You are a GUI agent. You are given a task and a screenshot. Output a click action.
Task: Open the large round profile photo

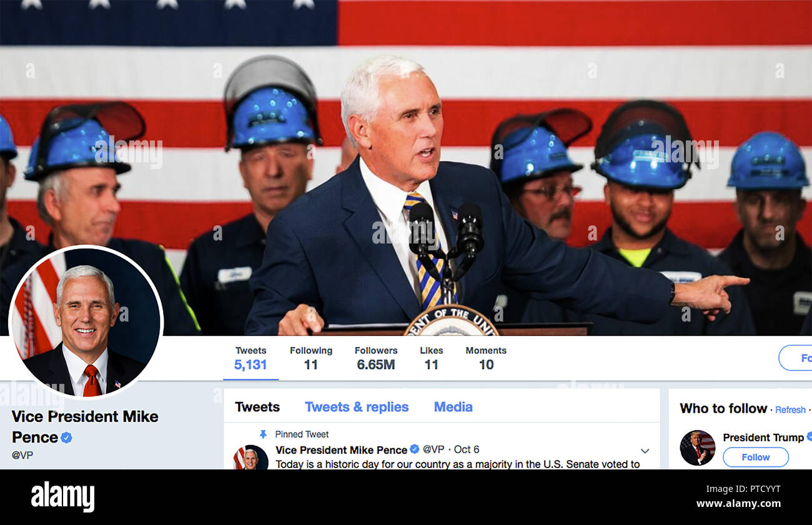(86, 322)
